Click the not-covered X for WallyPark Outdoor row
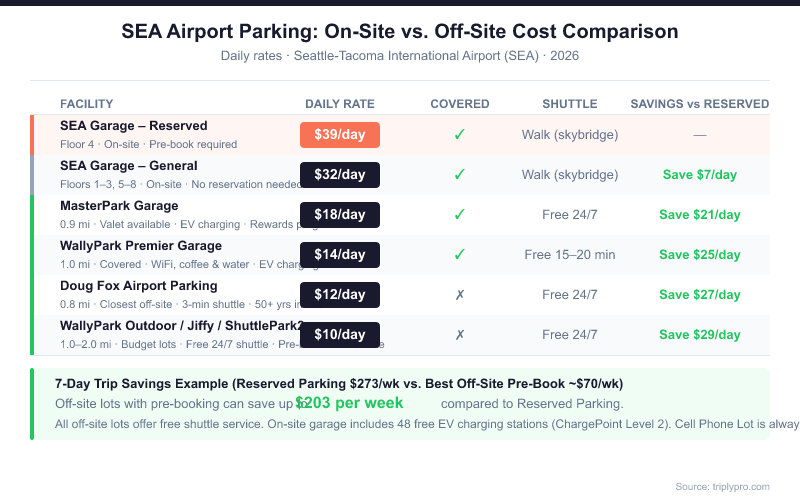Viewport: 800px width, 500px height. [x=460, y=334]
